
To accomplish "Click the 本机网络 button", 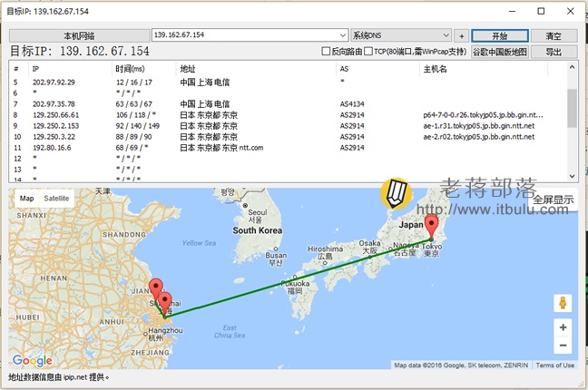I will tap(79, 36).
